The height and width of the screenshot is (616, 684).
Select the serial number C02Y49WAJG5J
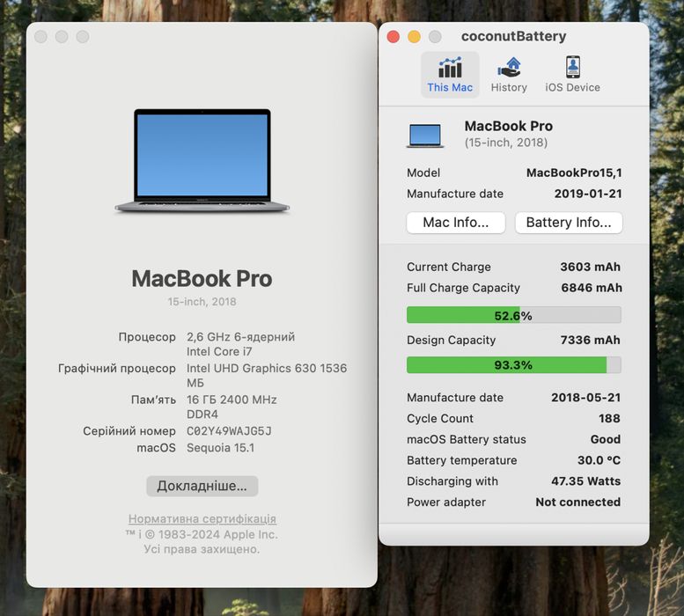pos(229,431)
